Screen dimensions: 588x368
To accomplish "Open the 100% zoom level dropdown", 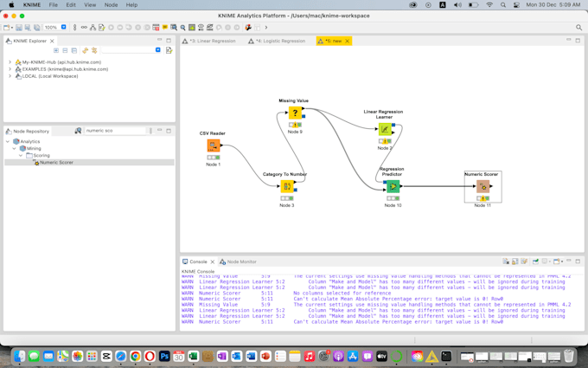I will click(x=63, y=27).
